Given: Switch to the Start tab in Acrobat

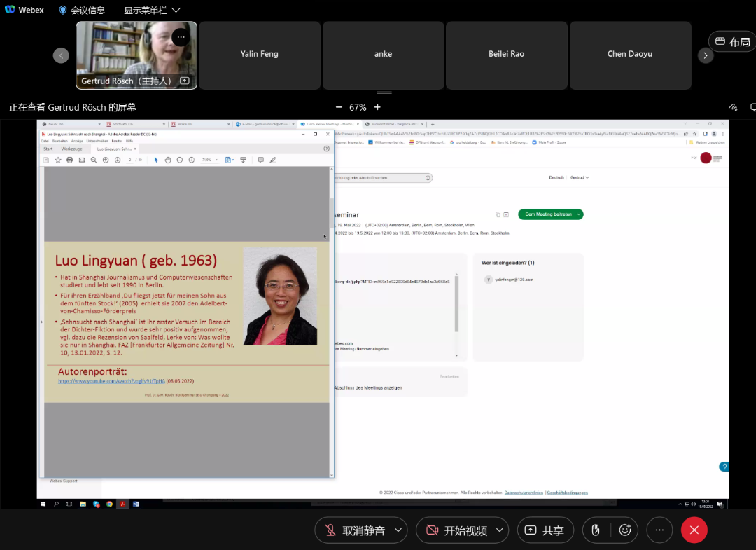Looking at the screenshot, I should [48, 149].
